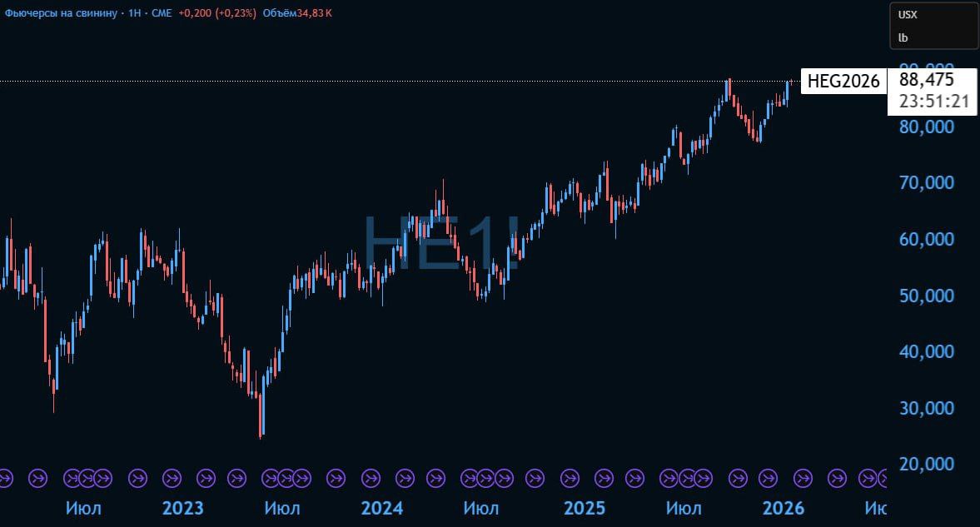Click the leftmost contract rollover icon
Screen dimensions: 980x527
pyautogui.click(x=5, y=478)
